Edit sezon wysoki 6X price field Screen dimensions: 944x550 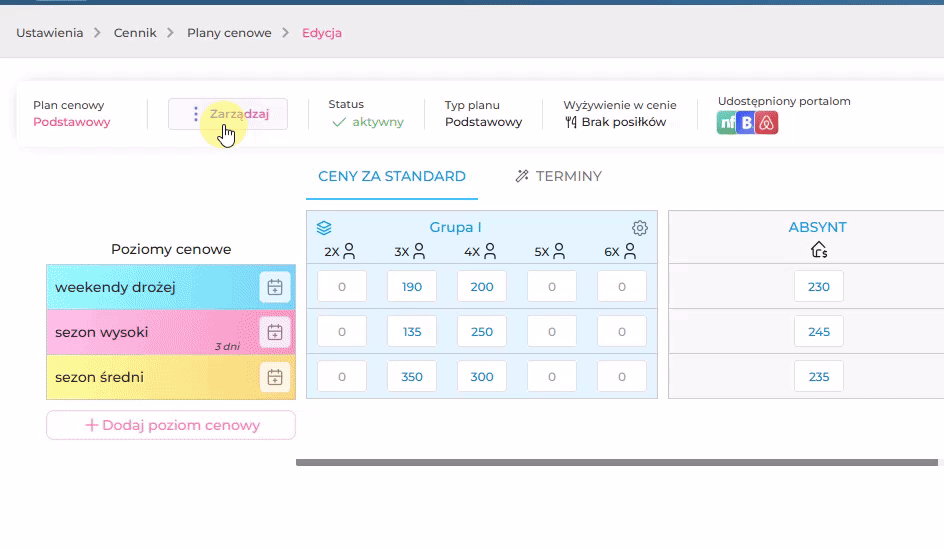tap(622, 332)
